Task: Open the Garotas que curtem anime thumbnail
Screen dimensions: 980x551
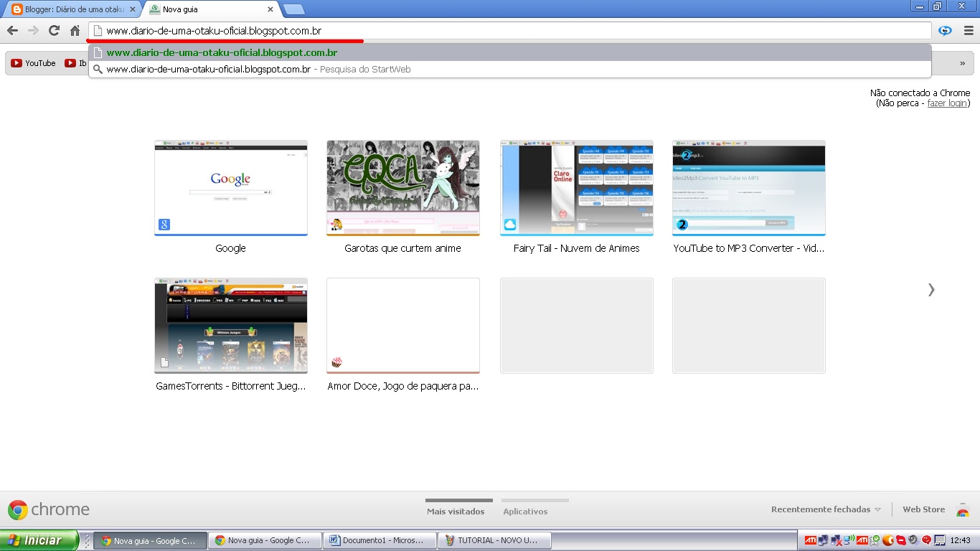Action: [403, 188]
